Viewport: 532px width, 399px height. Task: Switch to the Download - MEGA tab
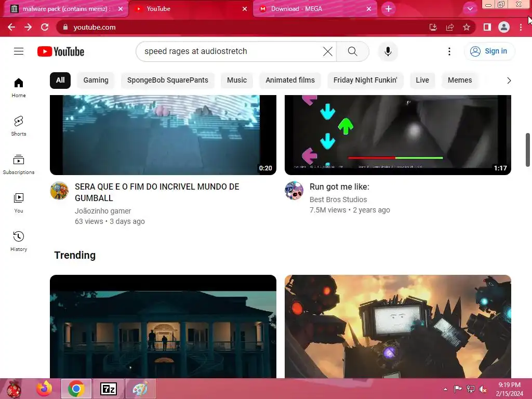(x=314, y=9)
